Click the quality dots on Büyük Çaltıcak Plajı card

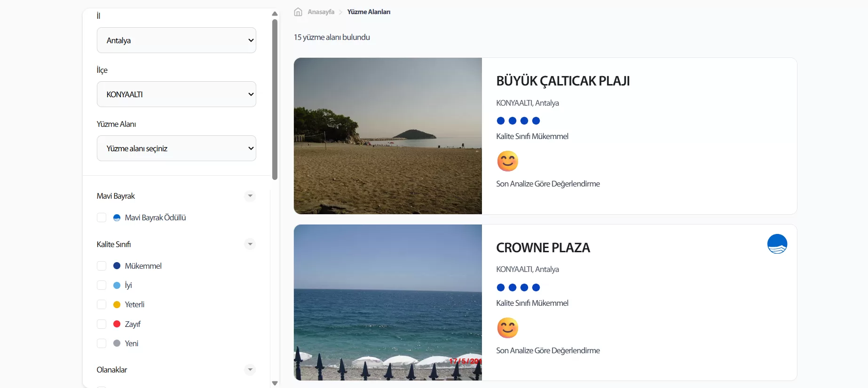coord(518,121)
